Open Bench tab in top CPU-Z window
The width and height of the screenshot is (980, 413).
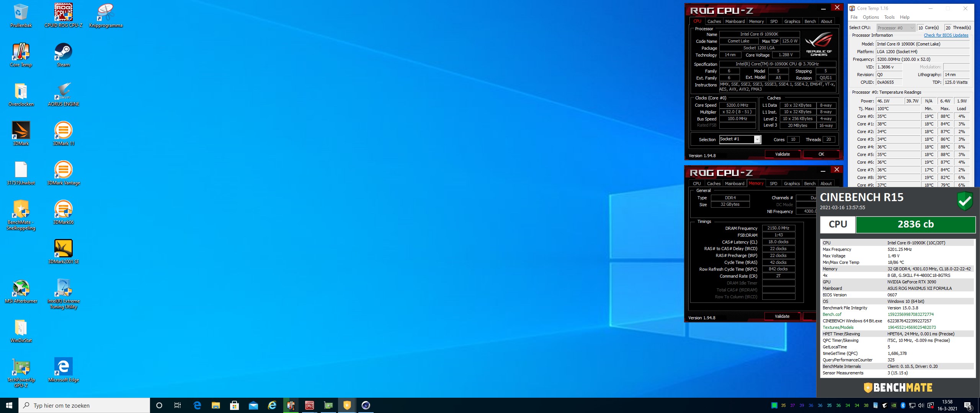[810, 21]
